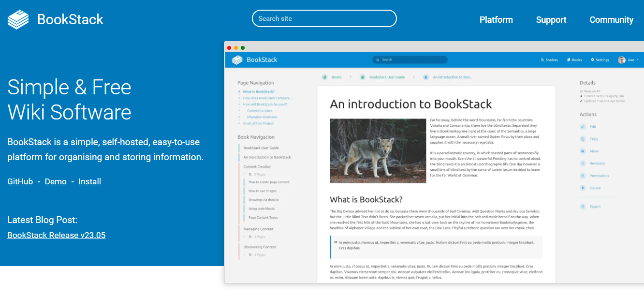Open Settings in the demo header

coord(600,60)
